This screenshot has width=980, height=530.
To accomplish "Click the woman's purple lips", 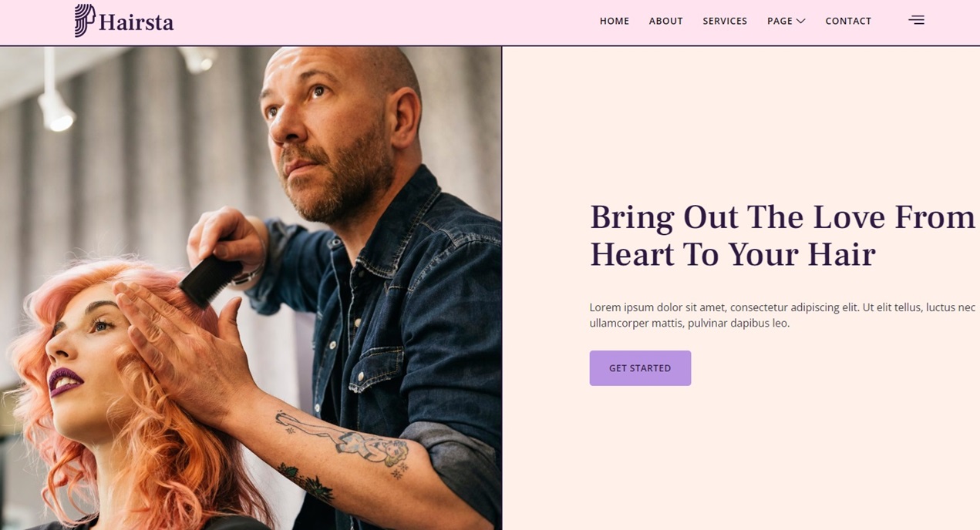I will (66, 381).
